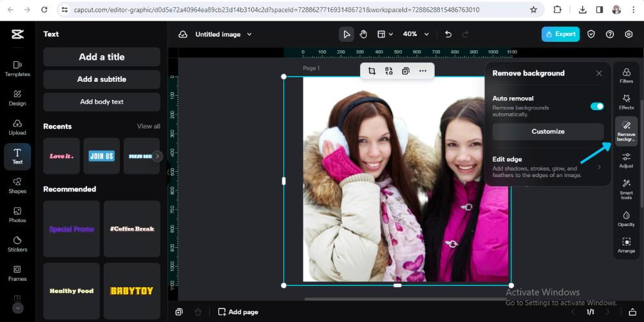Open the 40% zoom dropdown

[x=414, y=34]
